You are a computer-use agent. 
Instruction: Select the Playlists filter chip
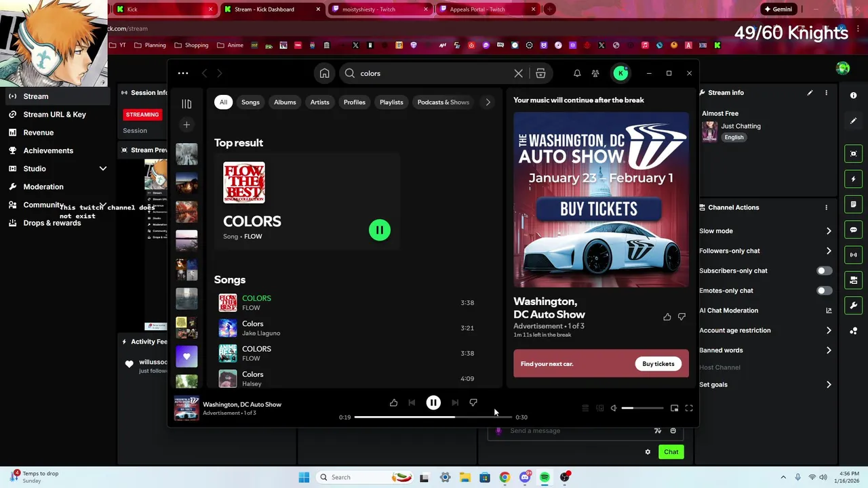click(391, 102)
